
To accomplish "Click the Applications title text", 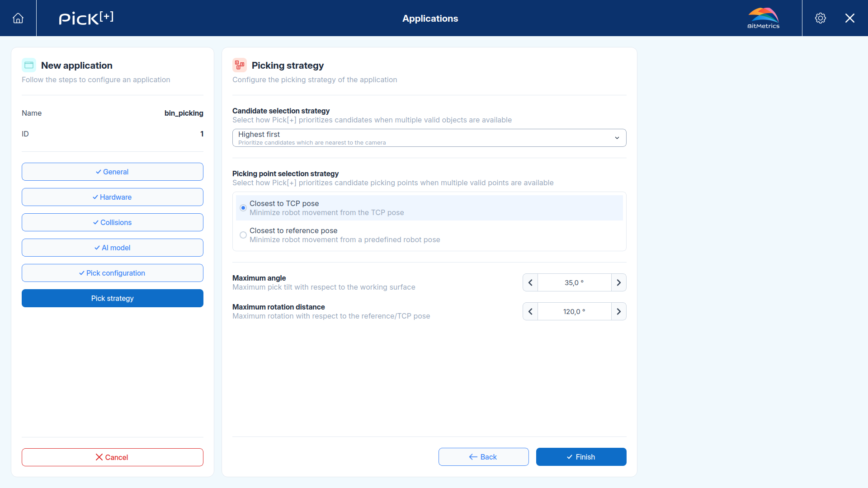I will 430,19.
